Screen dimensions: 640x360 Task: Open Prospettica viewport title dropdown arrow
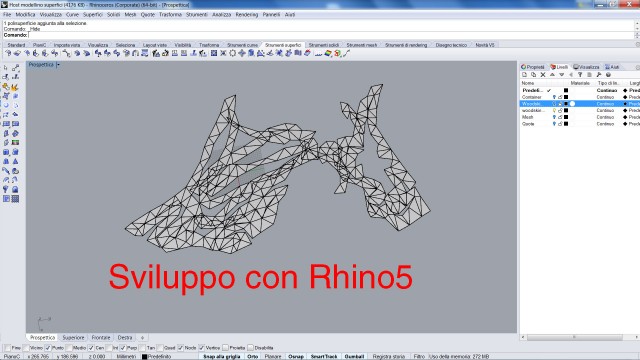tap(58, 64)
